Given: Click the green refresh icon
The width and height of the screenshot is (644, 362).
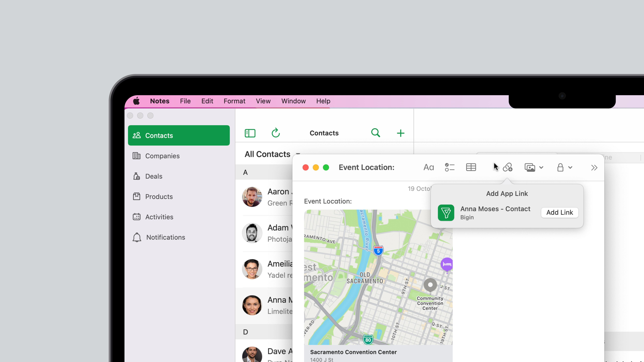Looking at the screenshot, I should tap(275, 133).
